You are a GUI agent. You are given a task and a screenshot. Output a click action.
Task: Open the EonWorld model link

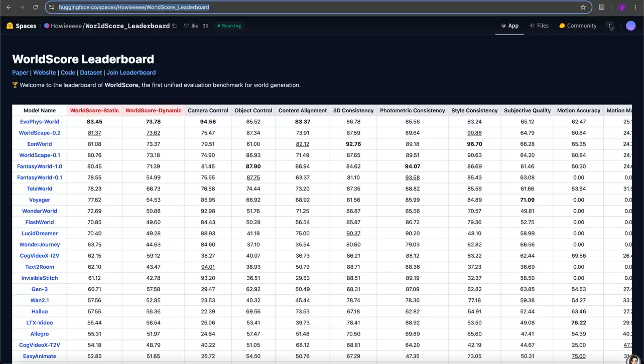click(x=40, y=144)
